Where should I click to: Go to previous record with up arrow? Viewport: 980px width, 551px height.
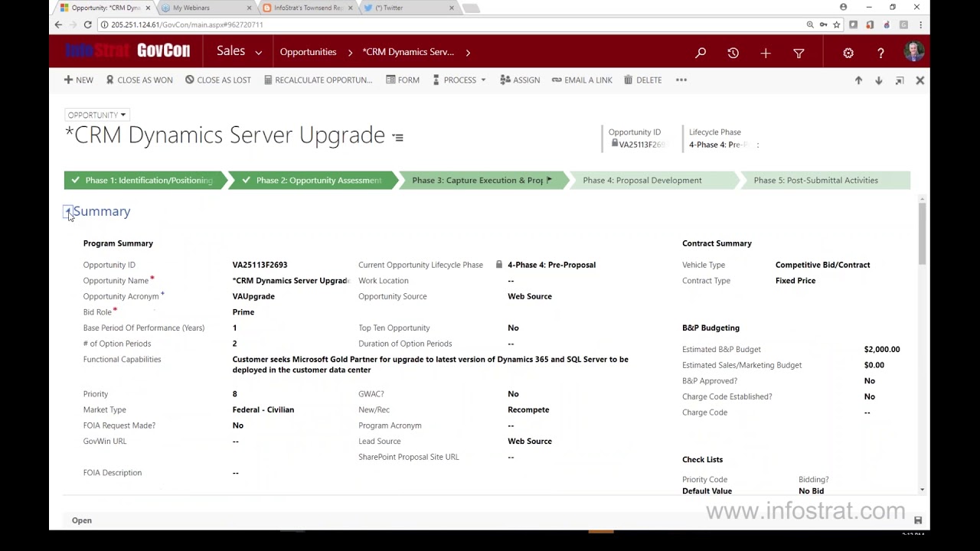(858, 80)
